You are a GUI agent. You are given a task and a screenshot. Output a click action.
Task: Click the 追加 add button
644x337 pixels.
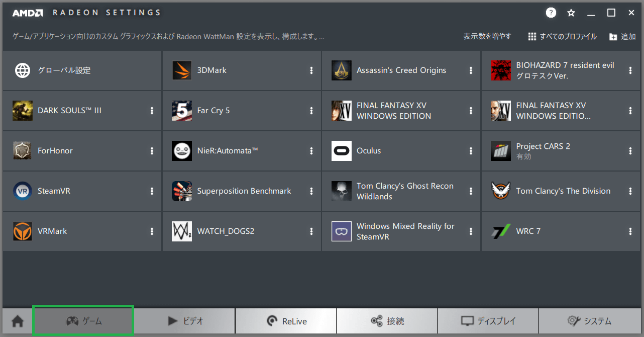click(x=622, y=37)
